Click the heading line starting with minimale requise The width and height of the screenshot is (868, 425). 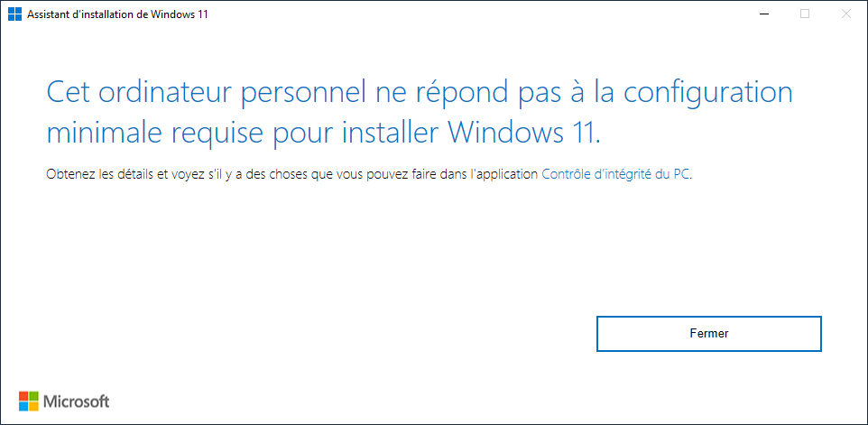324,134
